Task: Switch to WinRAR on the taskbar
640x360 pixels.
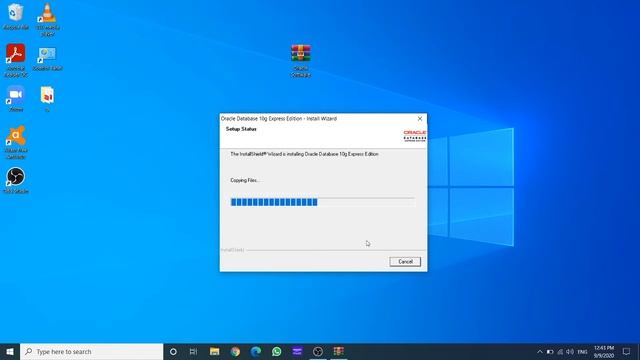Action: (x=339, y=351)
